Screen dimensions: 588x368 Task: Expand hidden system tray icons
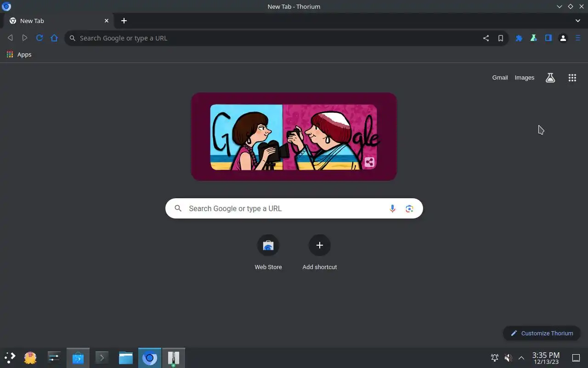tap(521, 357)
